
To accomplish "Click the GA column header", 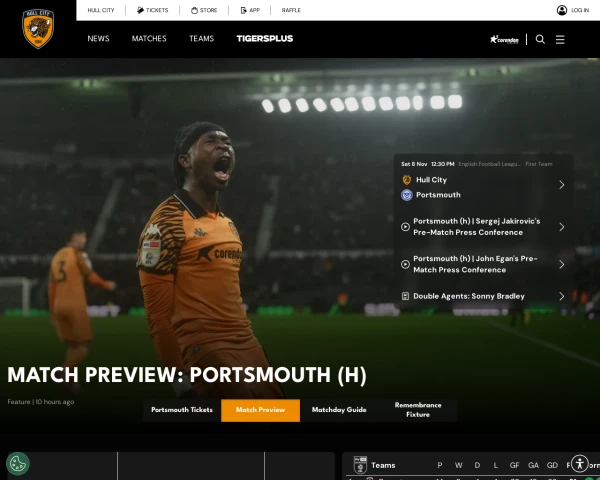I will [533, 465].
